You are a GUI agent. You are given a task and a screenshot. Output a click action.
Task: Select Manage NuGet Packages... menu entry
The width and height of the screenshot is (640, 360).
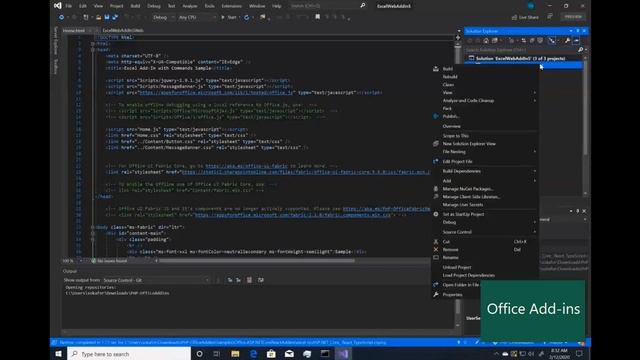coord(468,189)
